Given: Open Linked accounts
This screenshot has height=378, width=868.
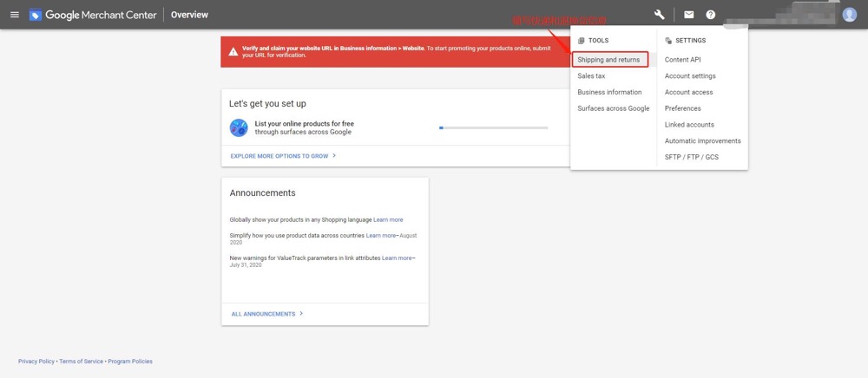Looking at the screenshot, I should [689, 125].
